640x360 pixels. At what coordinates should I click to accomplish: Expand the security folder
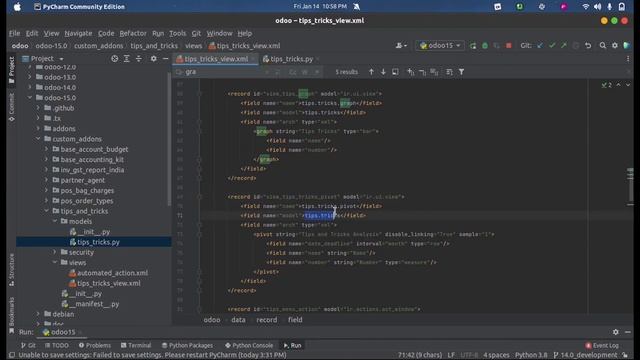(55, 252)
